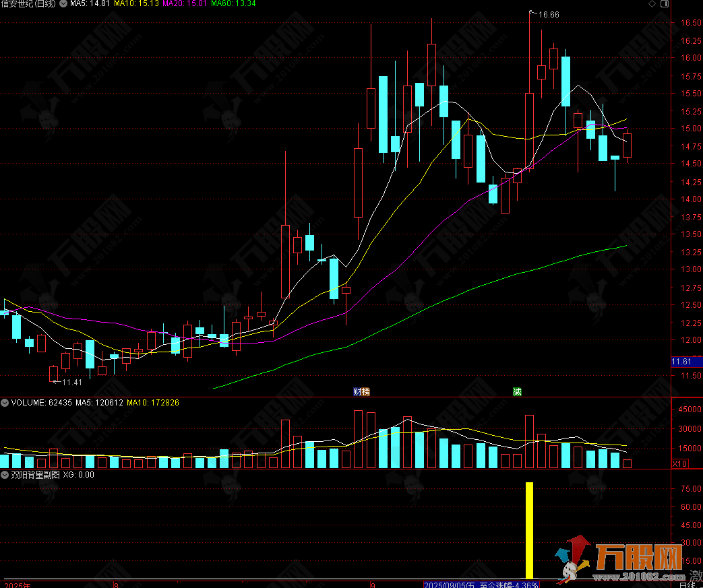Click the green 减 marker icon
The width and height of the screenshot is (703, 588).
[517, 391]
